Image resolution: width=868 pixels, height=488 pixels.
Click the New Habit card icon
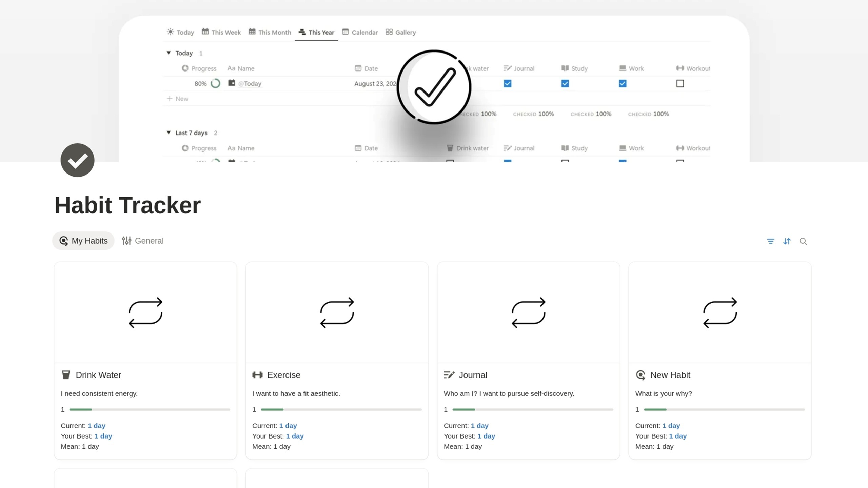pyautogui.click(x=640, y=375)
